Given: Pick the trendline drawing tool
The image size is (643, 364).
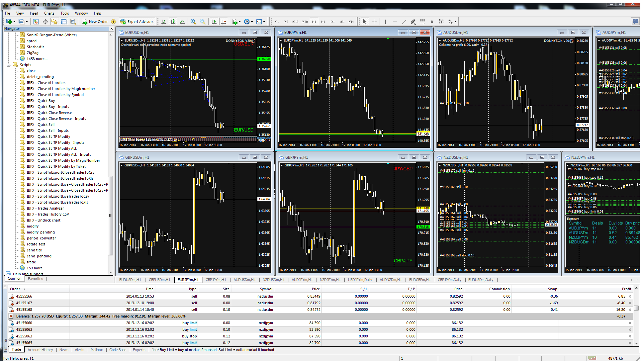Looking at the screenshot, I should click(x=404, y=22).
